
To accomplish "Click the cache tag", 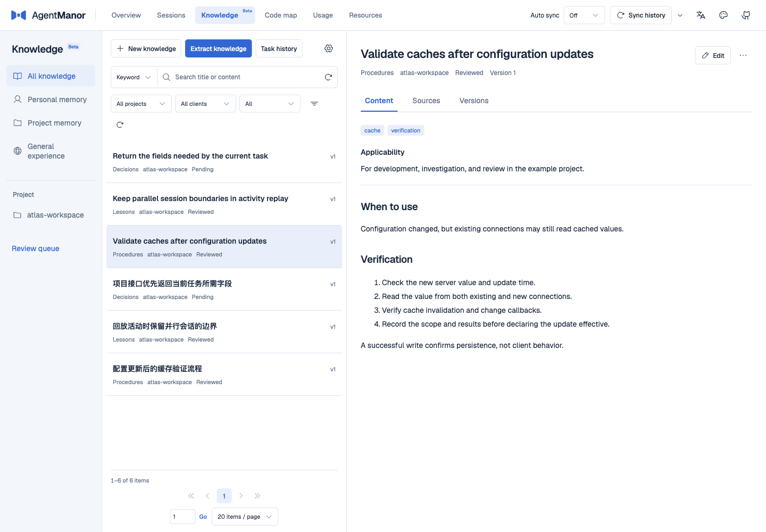I will 372,130.
